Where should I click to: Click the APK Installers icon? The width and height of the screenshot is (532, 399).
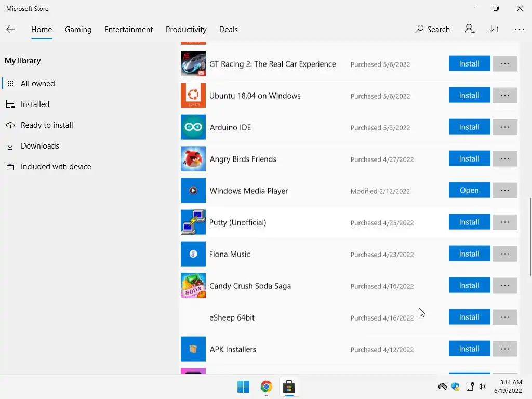[x=193, y=349]
